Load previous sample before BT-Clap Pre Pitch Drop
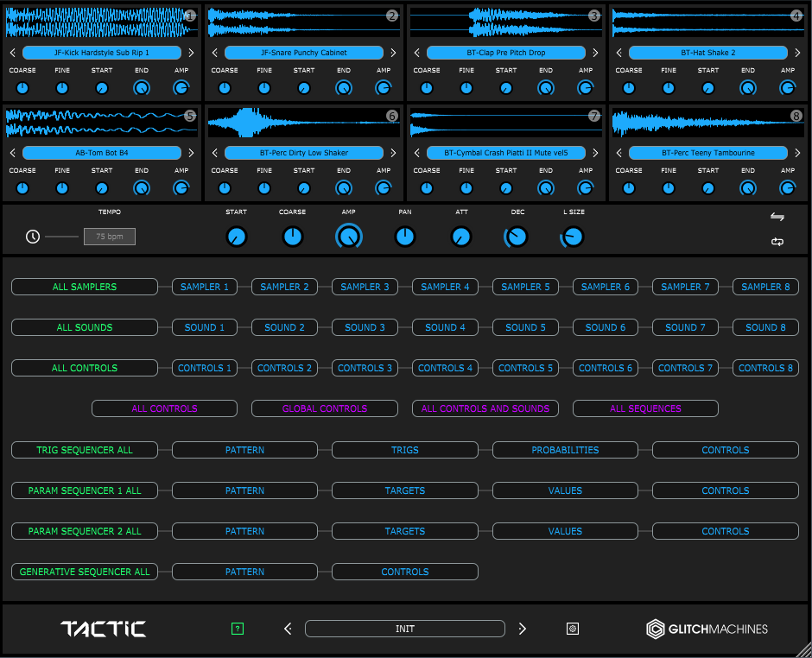This screenshot has width=812, height=658. pyautogui.click(x=417, y=53)
